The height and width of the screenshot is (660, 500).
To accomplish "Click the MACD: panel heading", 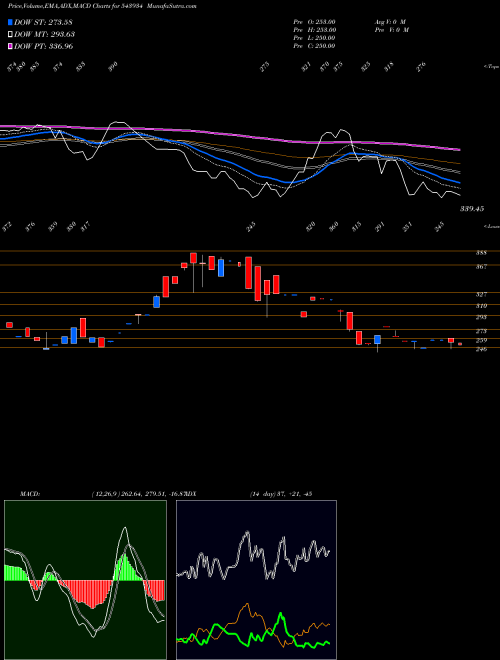I will click(29, 494).
